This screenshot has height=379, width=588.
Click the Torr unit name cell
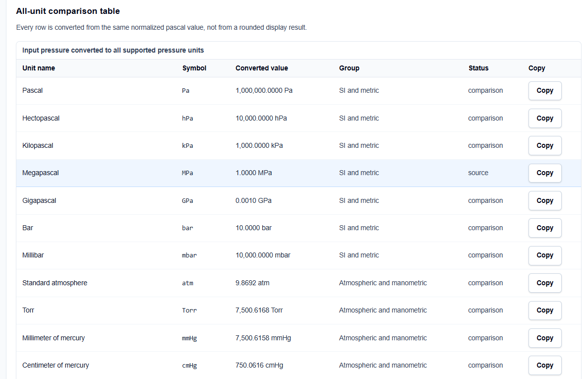(28, 311)
